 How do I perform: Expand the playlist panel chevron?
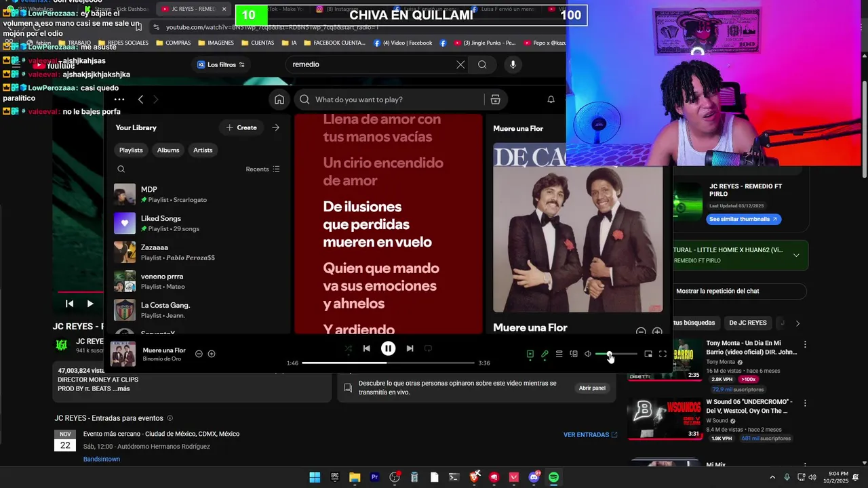click(796, 256)
